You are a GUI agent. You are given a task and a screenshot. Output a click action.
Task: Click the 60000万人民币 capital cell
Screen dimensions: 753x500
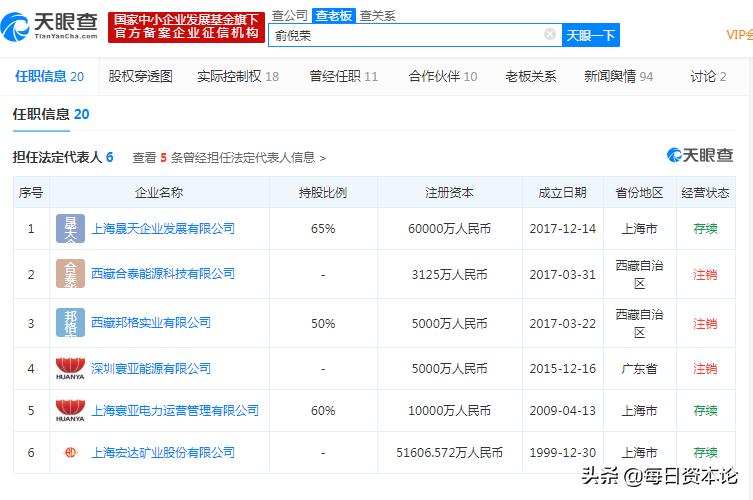click(x=449, y=229)
